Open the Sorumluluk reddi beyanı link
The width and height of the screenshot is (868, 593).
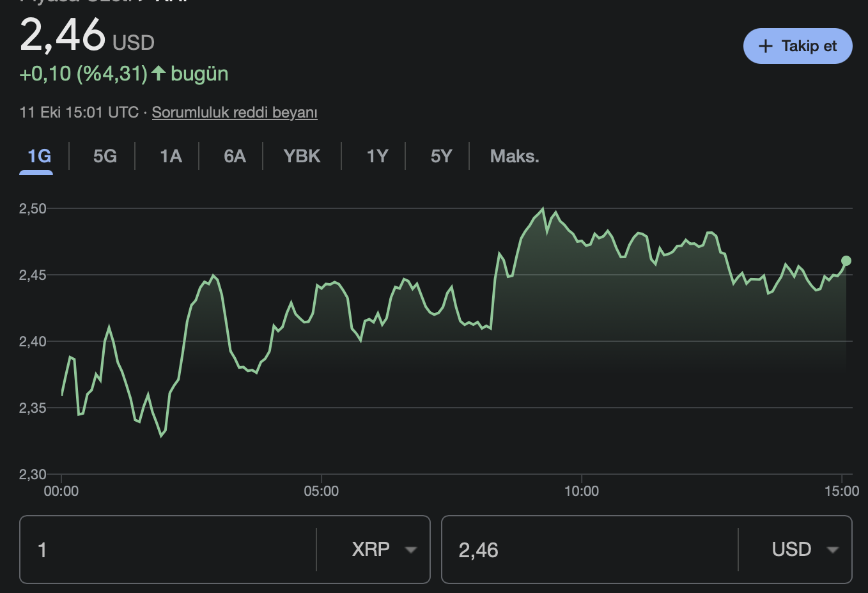235,112
